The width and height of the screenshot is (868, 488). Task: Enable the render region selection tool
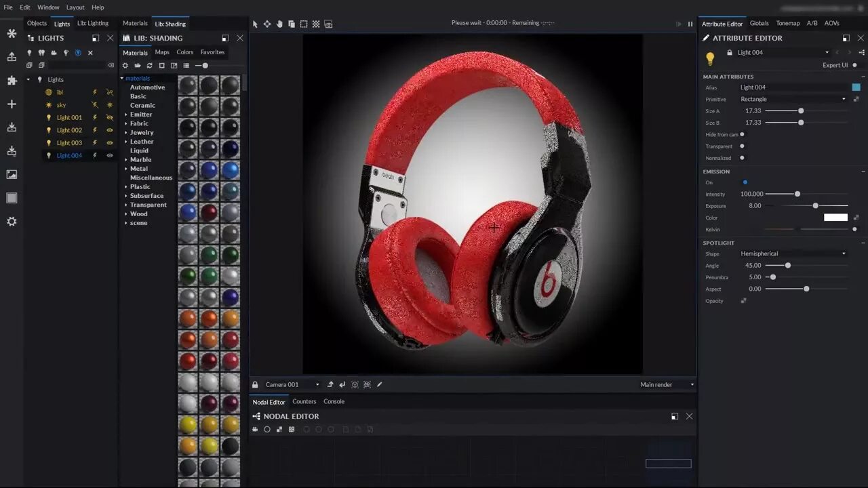[304, 24]
